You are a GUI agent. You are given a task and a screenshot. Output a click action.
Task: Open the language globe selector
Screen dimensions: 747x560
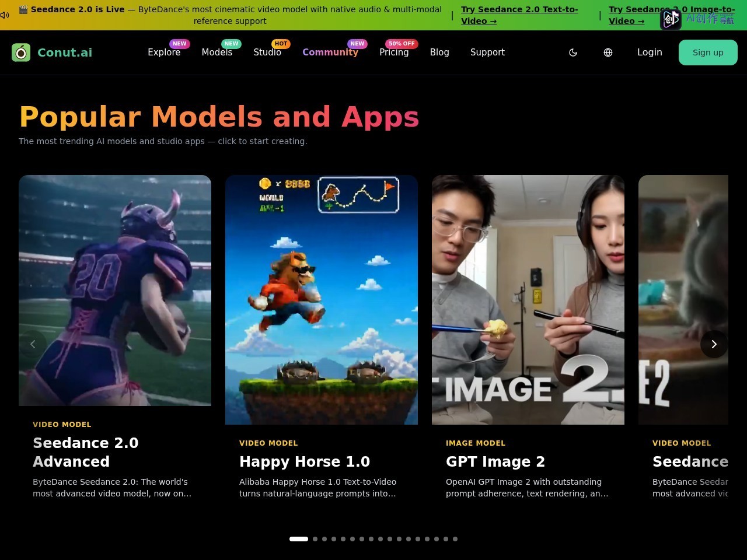(x=608, y=52)
